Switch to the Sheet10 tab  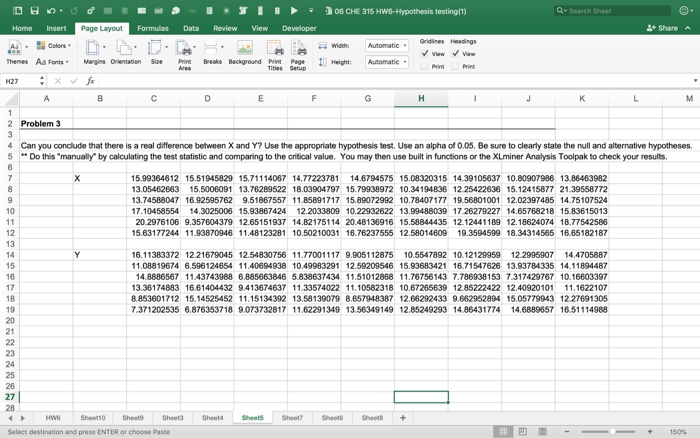coord(93,417)
